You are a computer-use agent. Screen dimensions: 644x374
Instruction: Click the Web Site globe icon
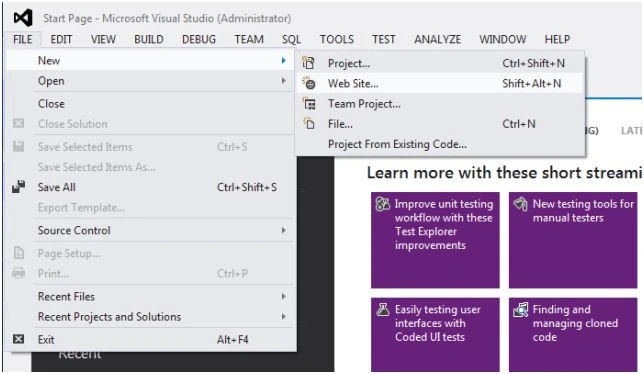pos(309,83)
